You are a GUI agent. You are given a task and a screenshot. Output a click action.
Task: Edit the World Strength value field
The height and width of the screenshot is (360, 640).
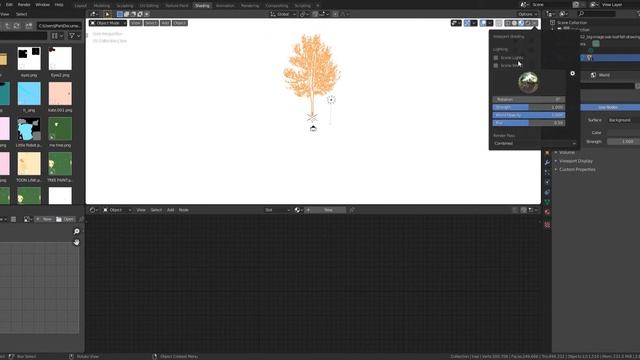point(624,142)
